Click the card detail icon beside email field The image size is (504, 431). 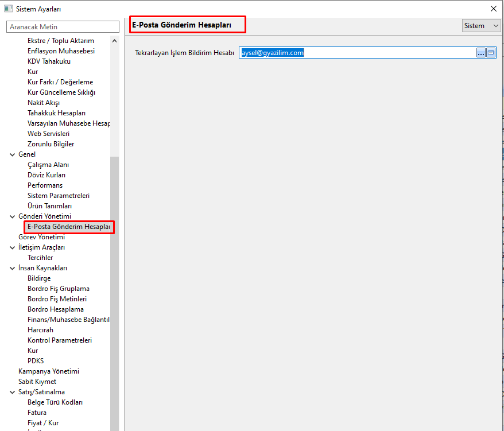491,53
